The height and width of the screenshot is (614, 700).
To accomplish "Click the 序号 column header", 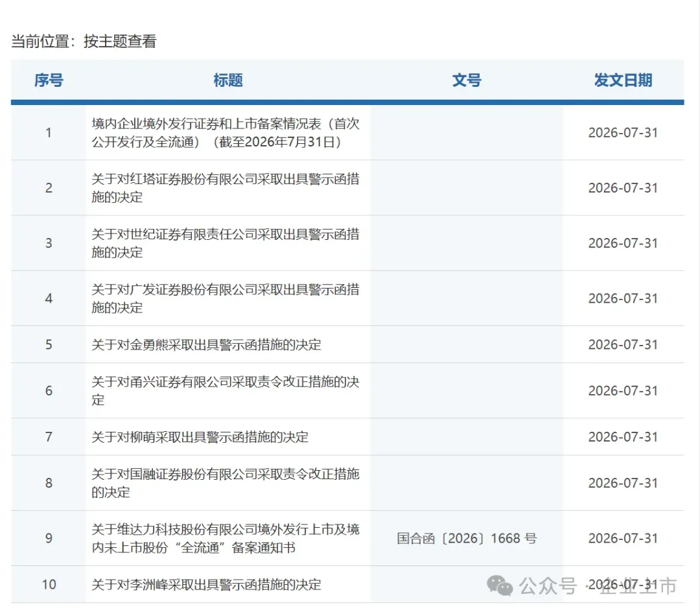I will click(x=49, y=80).
